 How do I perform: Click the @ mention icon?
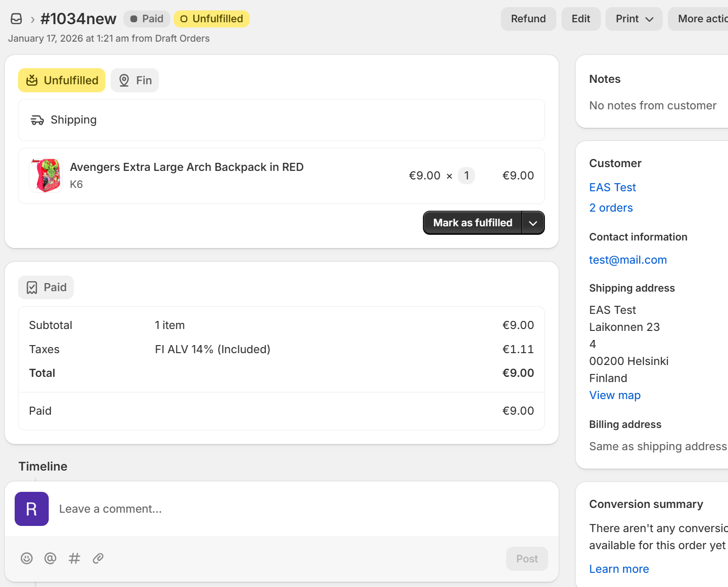(x=50, y=559)
